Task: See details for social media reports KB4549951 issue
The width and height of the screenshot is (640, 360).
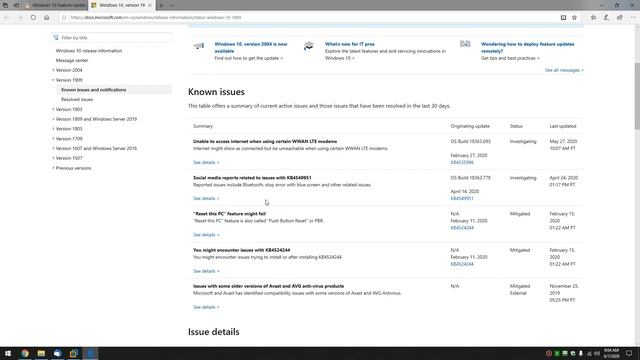Action: click(x=206, y=198)
